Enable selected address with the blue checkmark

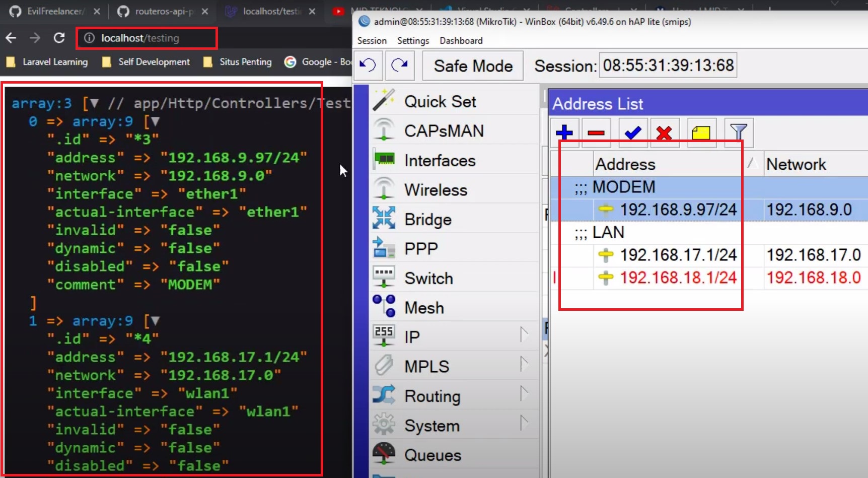[x=632, y=133]
